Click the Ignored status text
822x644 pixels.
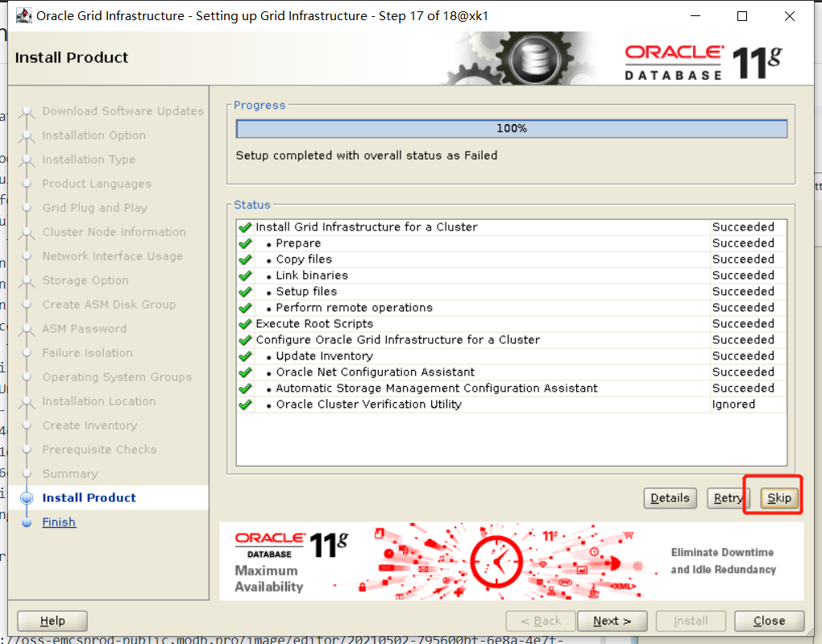pos(733,405)
